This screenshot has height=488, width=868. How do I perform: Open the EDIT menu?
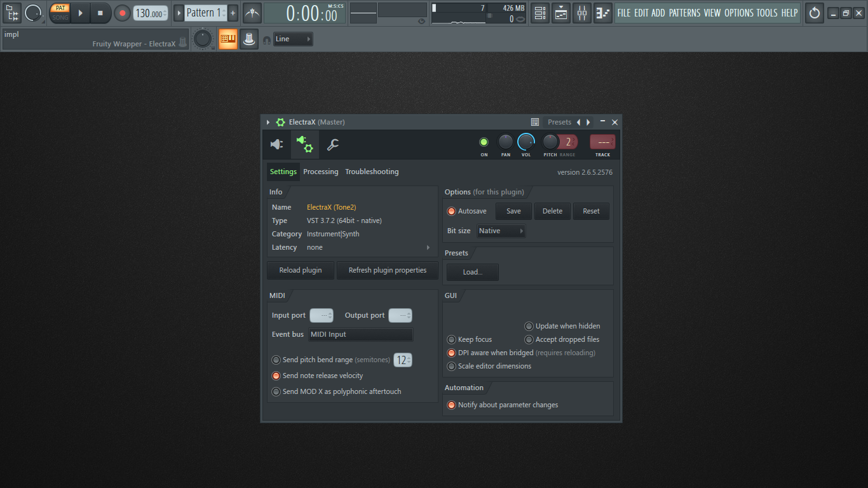641,13
